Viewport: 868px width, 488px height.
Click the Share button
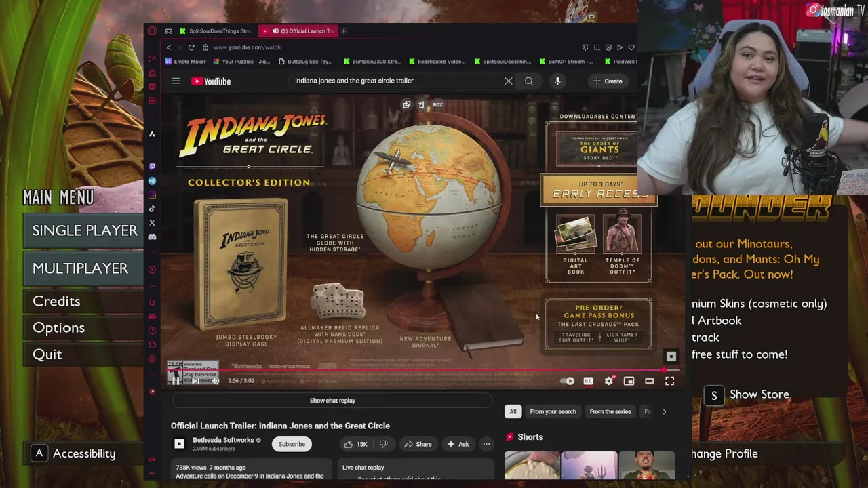click(417, 444)
